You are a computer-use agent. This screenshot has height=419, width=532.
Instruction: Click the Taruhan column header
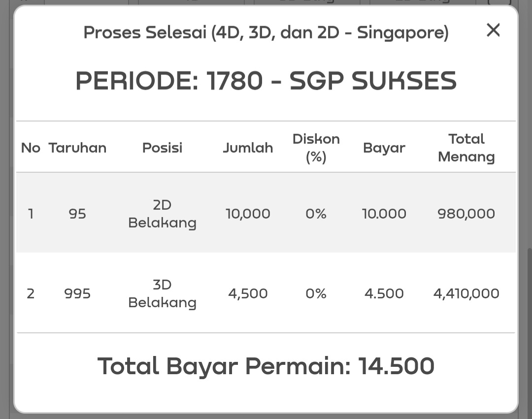click(77, 148)
